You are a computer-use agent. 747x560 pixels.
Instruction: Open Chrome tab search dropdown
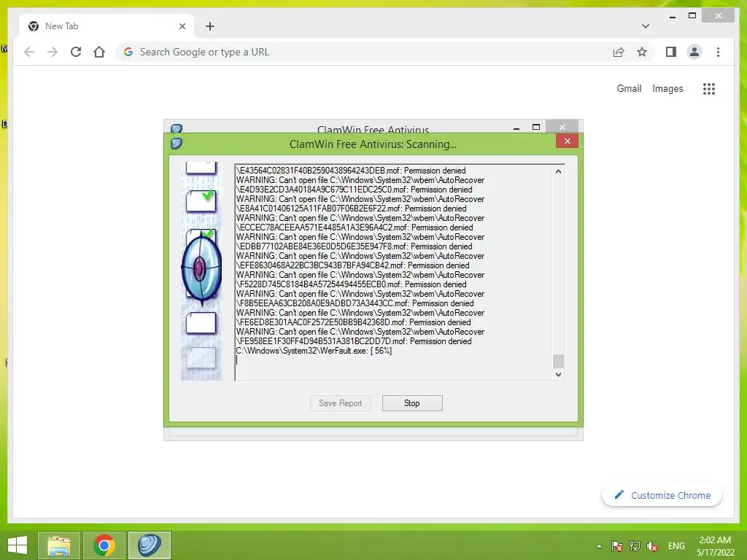tap(645, 26)
